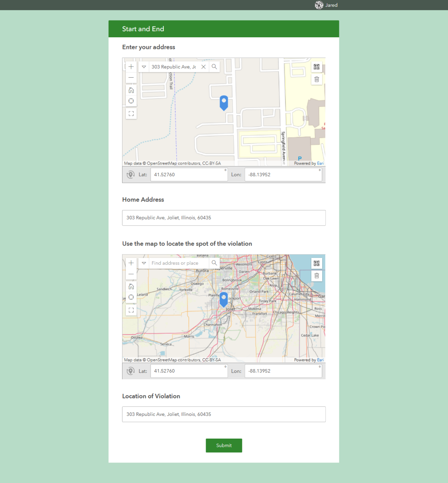Open the search source dropdown on the address map

tap(144, 66)
